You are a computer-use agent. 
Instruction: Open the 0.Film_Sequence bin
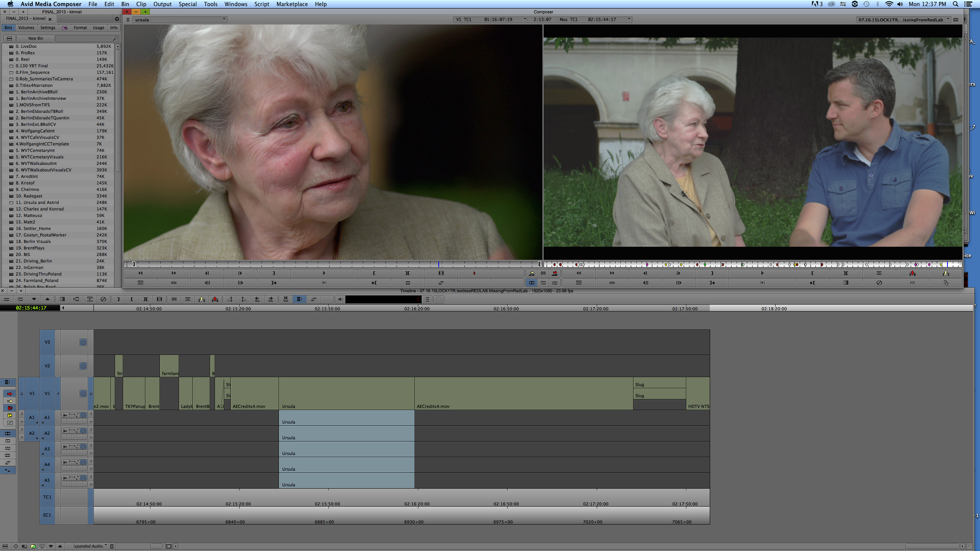click(33, 72)
